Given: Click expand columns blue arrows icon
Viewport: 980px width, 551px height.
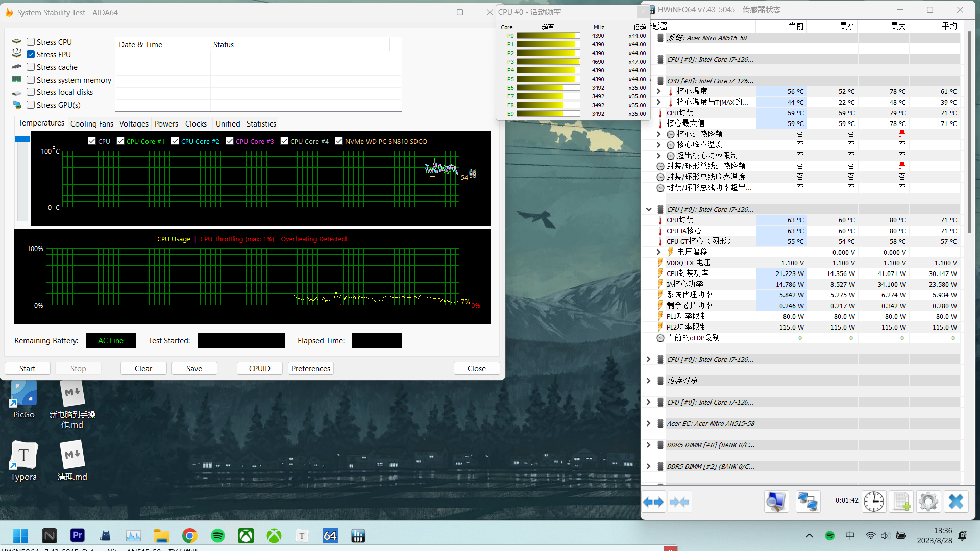Looking at the screenshot, I should (x=653, y=502).
